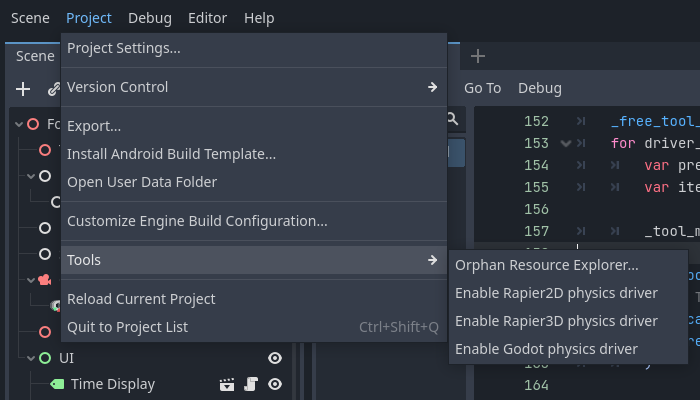Collapse the root node of the scene tree
This screenshot has height=400, width=700.
(19, 124)
